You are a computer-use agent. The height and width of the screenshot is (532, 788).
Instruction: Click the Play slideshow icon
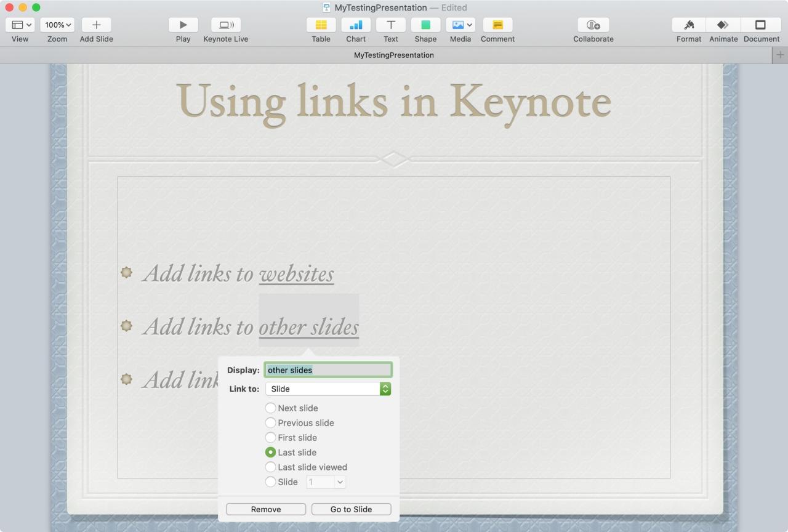[183, 25]
